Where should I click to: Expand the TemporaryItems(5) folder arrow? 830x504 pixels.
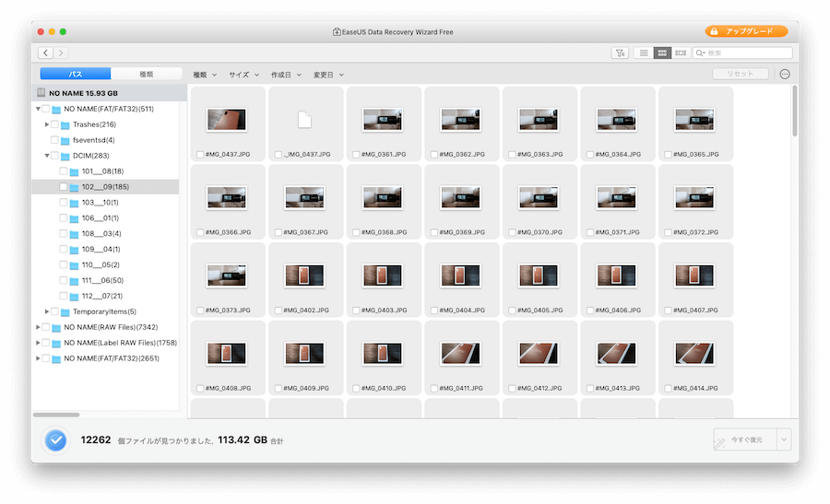click(x=47, y=311)
